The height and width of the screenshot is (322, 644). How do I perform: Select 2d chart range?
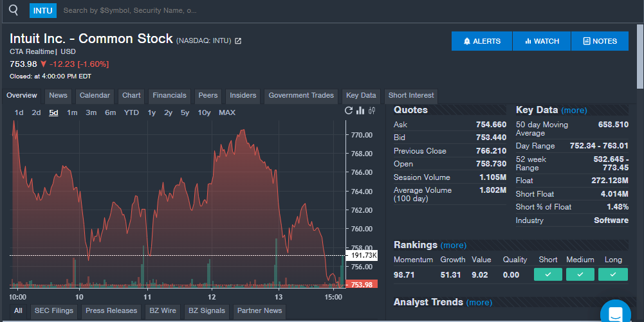(x=36, y=113)
